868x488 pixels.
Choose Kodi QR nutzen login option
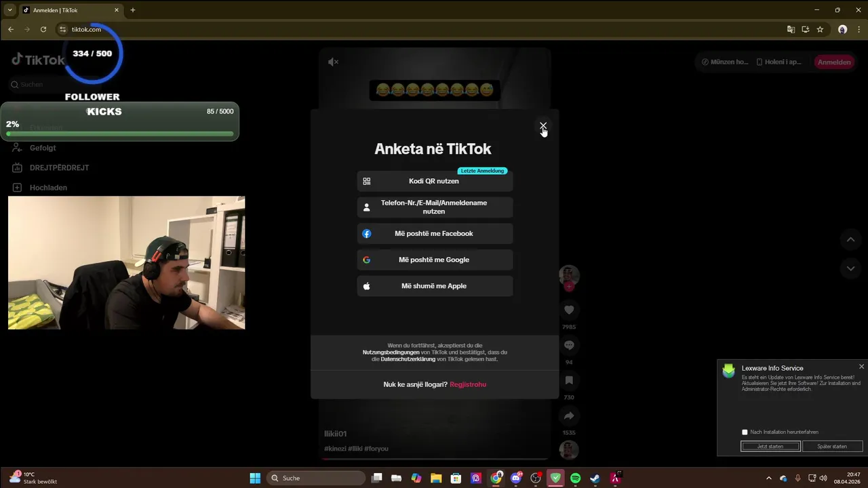pos(435,181)
